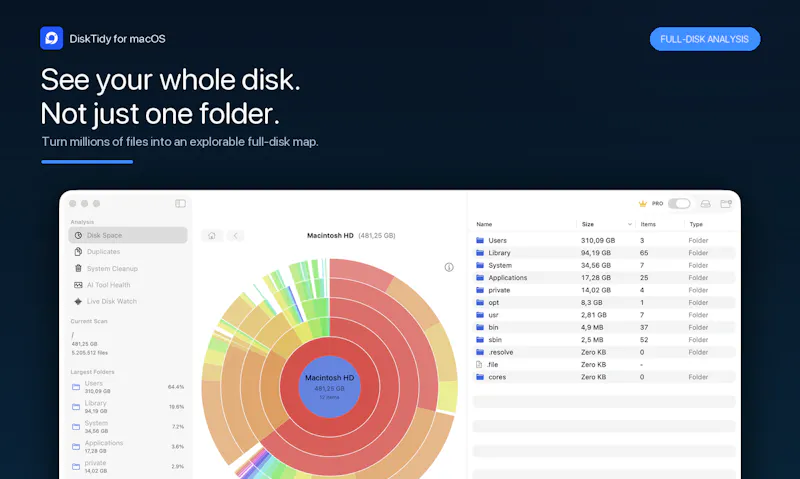Open AI Tool Health in sidebar
This screenshot has width=800, height=479.
coord(128,285)
